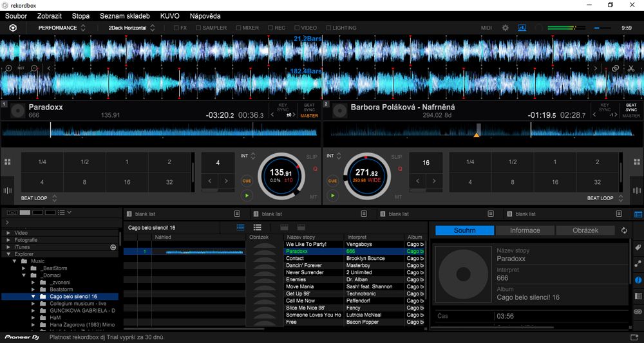Click the scissors icon beside waveform
This screenshot has width=644, height=343.
[x=631, y=68]
